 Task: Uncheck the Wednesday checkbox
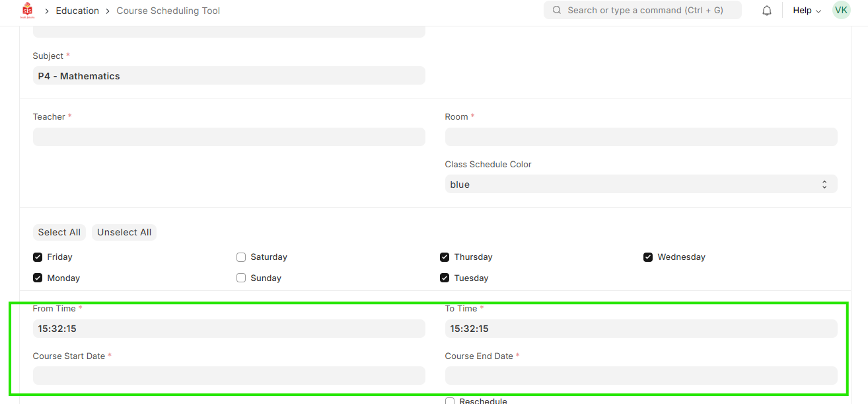coord(648,257)
